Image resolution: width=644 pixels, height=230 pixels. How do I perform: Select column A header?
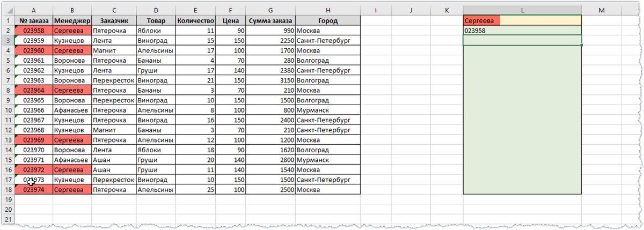click(x=34, y=10)
